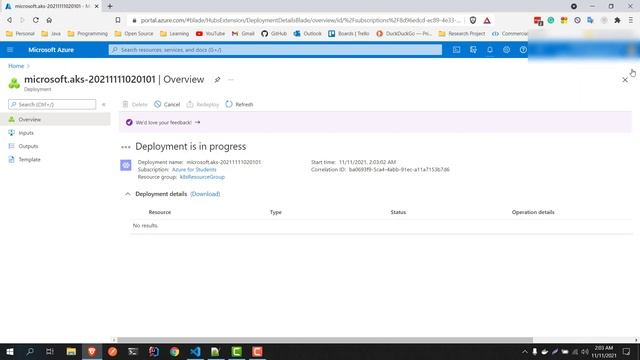Click the Resource column header
The image size is (640, 360).
(160, 212)
